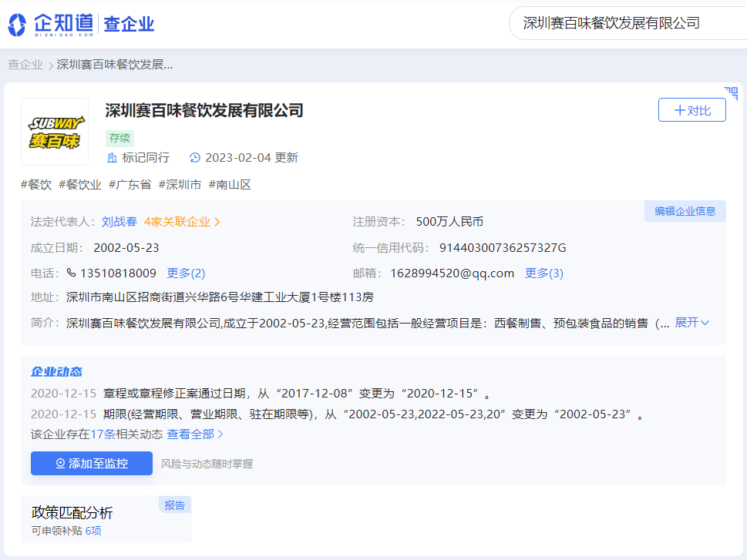Click the 编辑企业信息 button

click(685, 211)
